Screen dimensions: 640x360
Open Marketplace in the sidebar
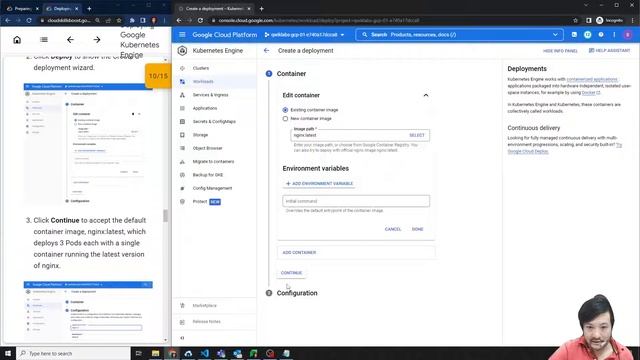point(204,305)
